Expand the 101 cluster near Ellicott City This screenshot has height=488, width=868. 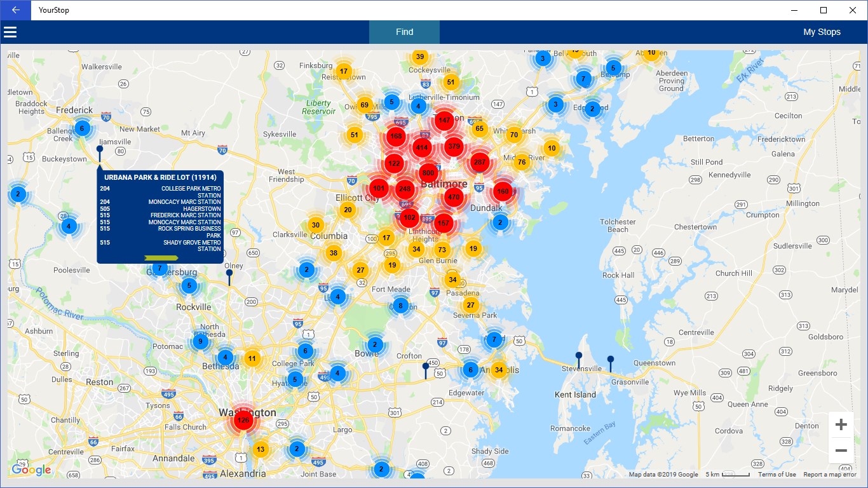[x=379, y=188]
